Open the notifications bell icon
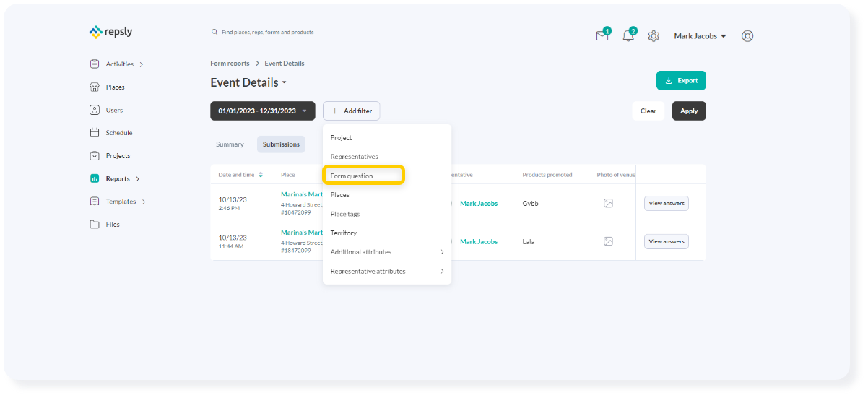868x398 pixels. click(x=628, y=35)
